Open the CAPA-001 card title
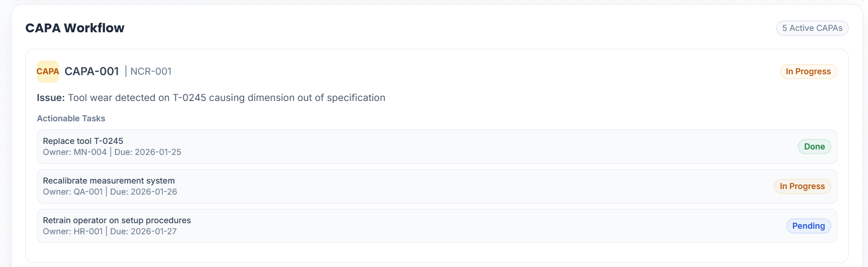Viewport: 868px width, 267px height. click(92, 71)
